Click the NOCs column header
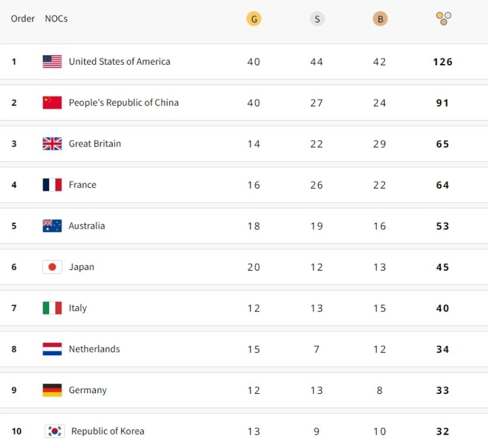The height and width of the screenshot is (448, 488). (56, 19)
